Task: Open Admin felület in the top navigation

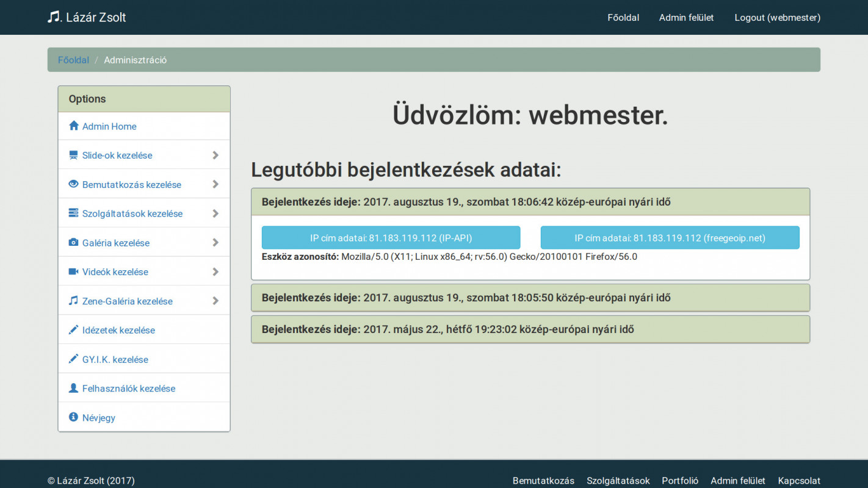Action: tap(686, 18)
